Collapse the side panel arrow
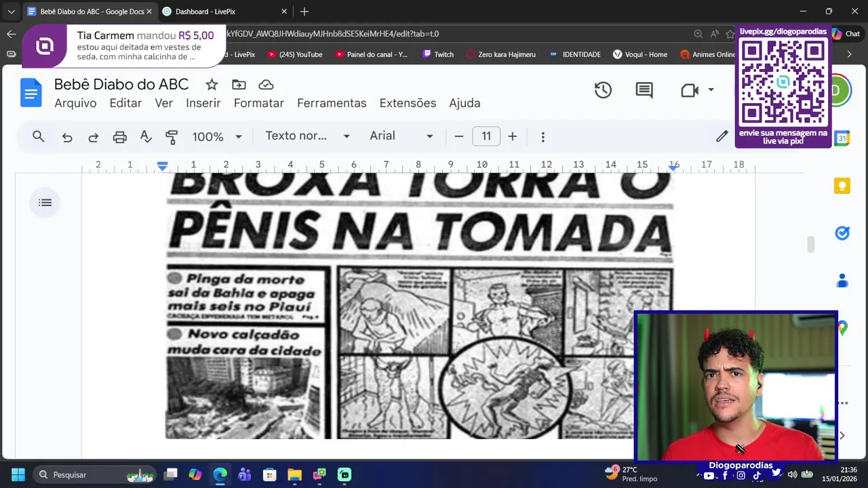 842,436
